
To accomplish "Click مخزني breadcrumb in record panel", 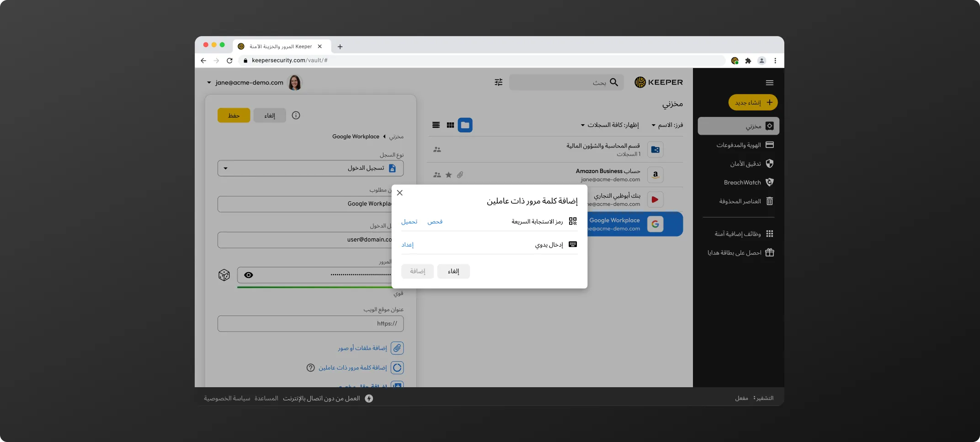I will coord(396,137).
